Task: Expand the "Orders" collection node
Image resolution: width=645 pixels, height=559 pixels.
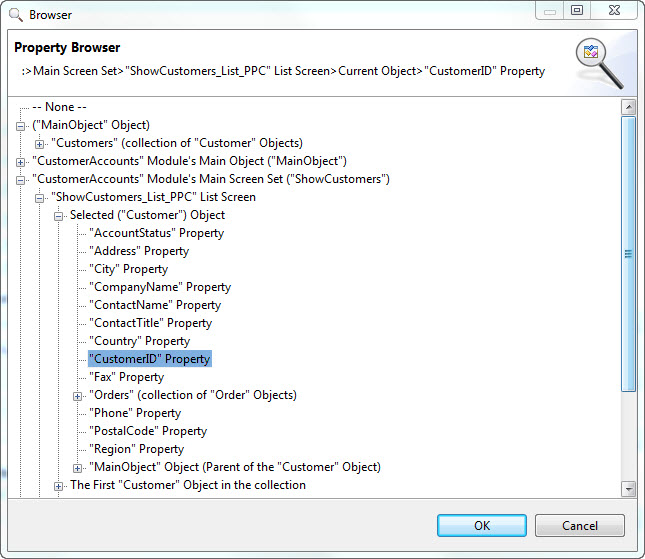Action: (x=78, y=395)
